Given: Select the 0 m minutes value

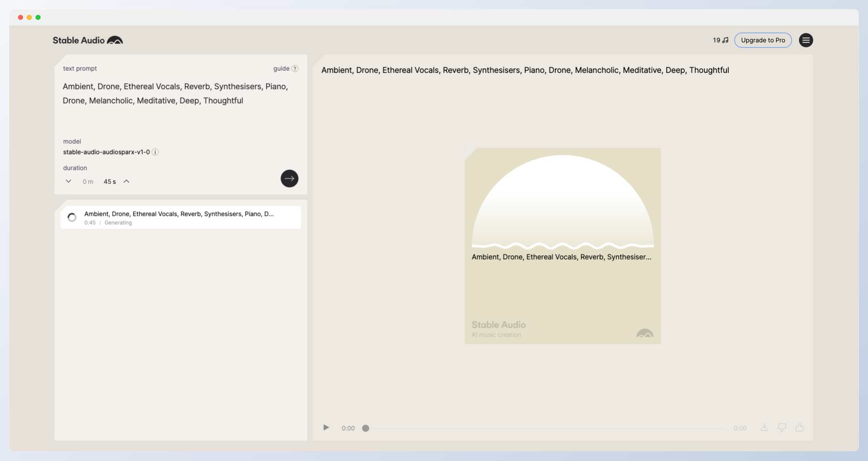Looking at the screenshot, I should click(88, 182).
